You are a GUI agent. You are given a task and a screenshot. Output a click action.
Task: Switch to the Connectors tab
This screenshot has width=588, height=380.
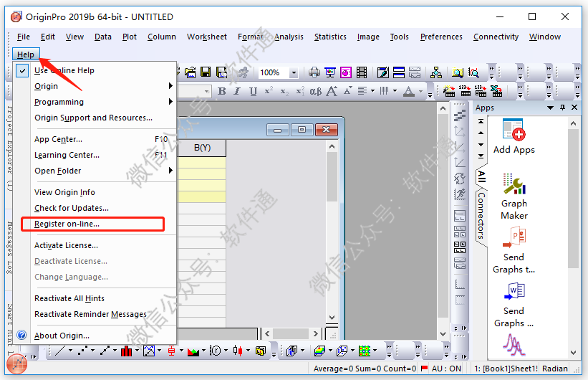click(481, 216)
